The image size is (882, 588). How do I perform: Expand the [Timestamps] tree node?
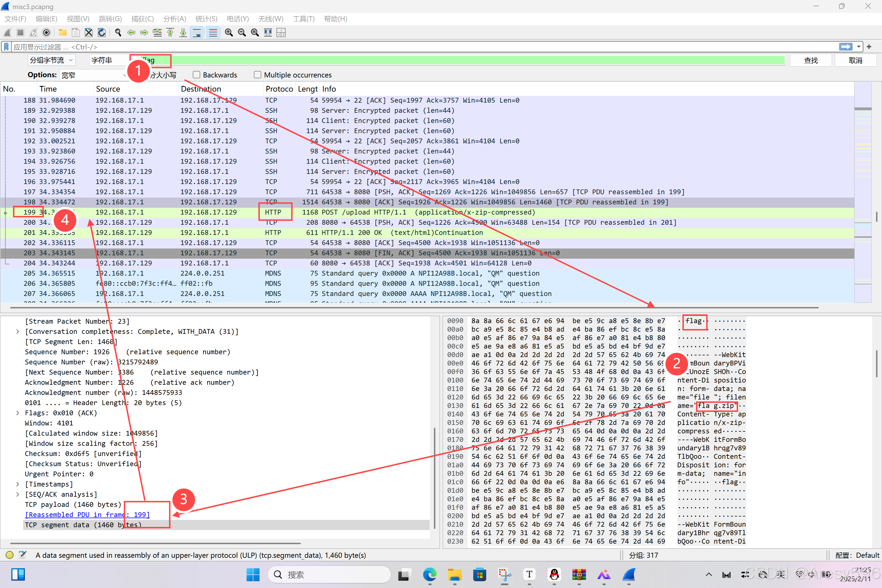point(18,484)
